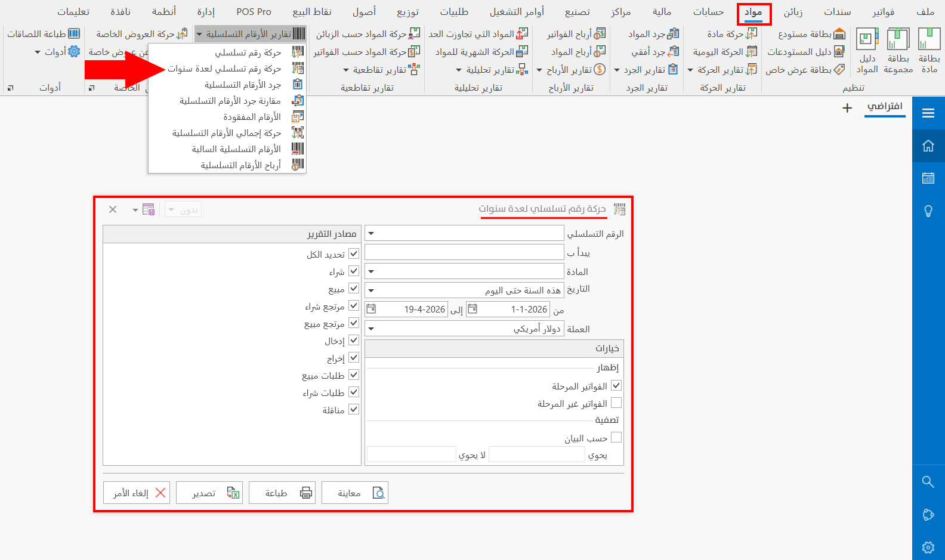Open بطاقة عرض خاص special offer card
This screenshot has width=945, height=560.
pos(805,70)
